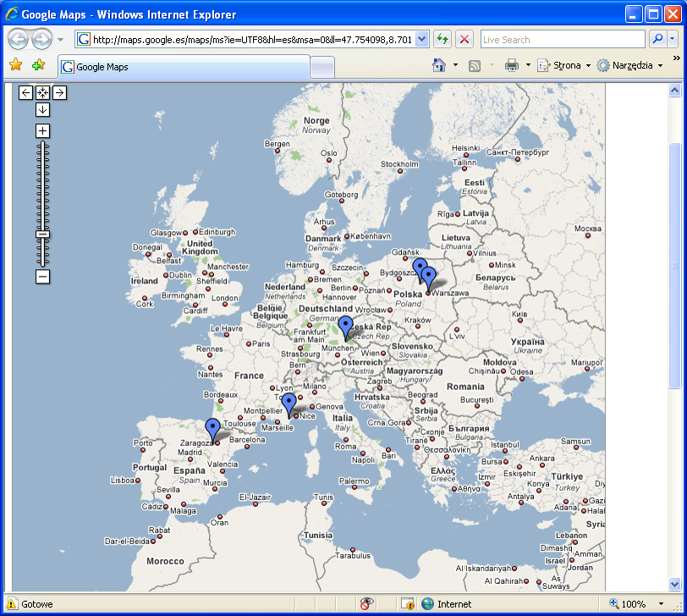Viewport: 687px width, 616px height.
Task: Open zoom level dropdown arrow
Action: pyautogui.click(x=661, y=604)
